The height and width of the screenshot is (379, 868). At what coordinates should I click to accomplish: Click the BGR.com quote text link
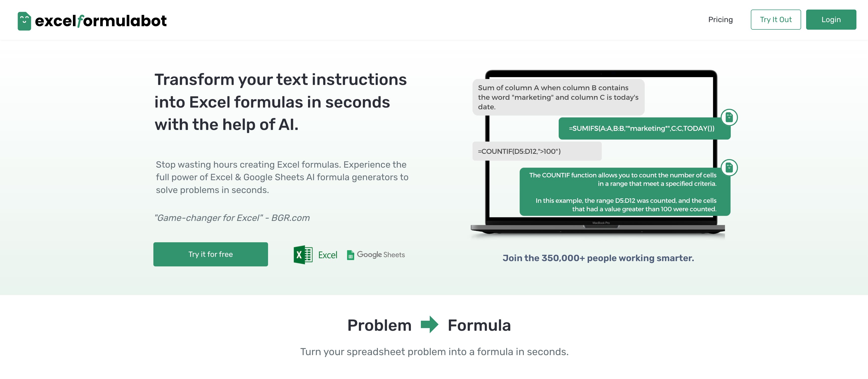click(x=231, y=217)
